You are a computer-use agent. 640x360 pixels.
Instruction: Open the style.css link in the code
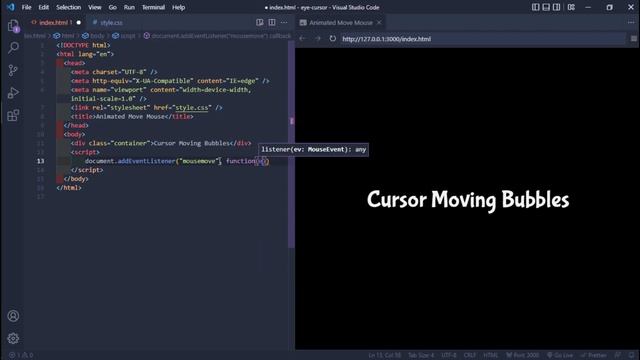(x=191, y=107)
